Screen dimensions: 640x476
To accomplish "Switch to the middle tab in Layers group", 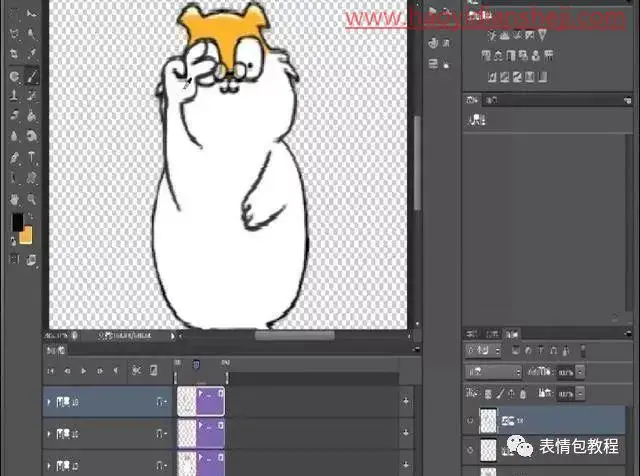I will pyautogui.click(x=492, y=334).
